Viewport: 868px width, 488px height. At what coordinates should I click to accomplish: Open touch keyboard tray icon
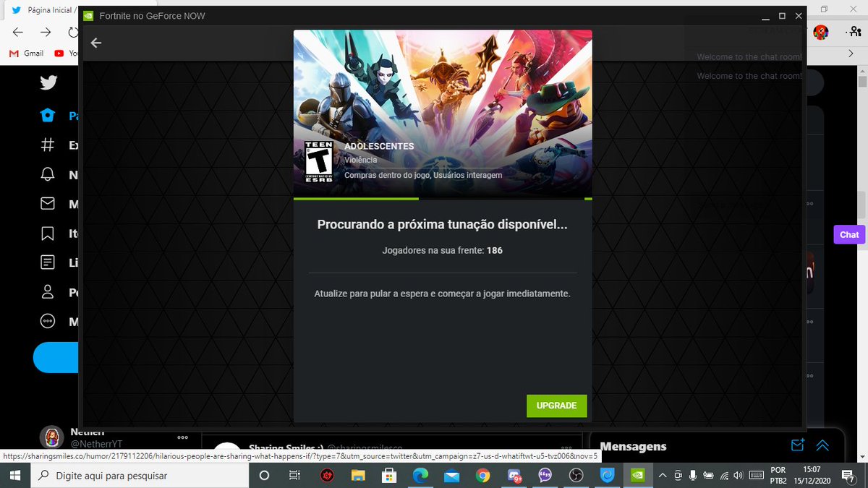point(757,476)
